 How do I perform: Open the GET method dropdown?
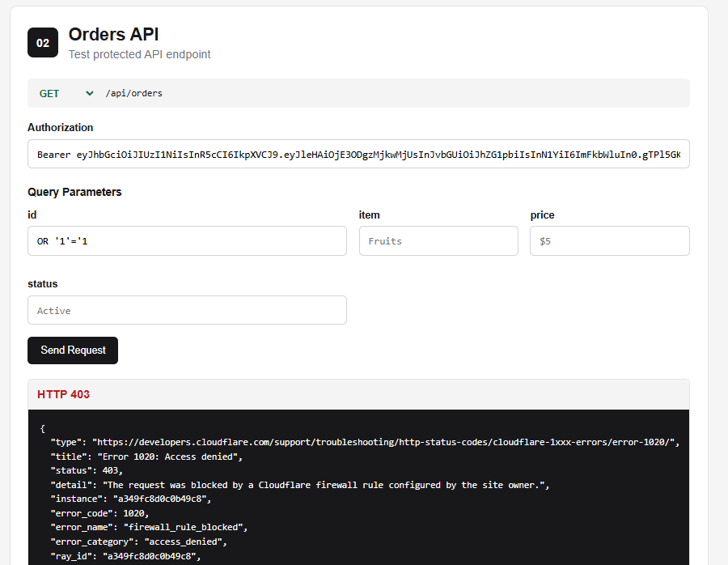pos(66,93)
